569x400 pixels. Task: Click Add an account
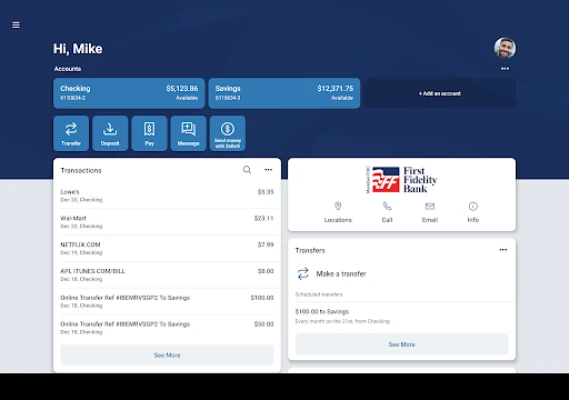pos(440,93)
